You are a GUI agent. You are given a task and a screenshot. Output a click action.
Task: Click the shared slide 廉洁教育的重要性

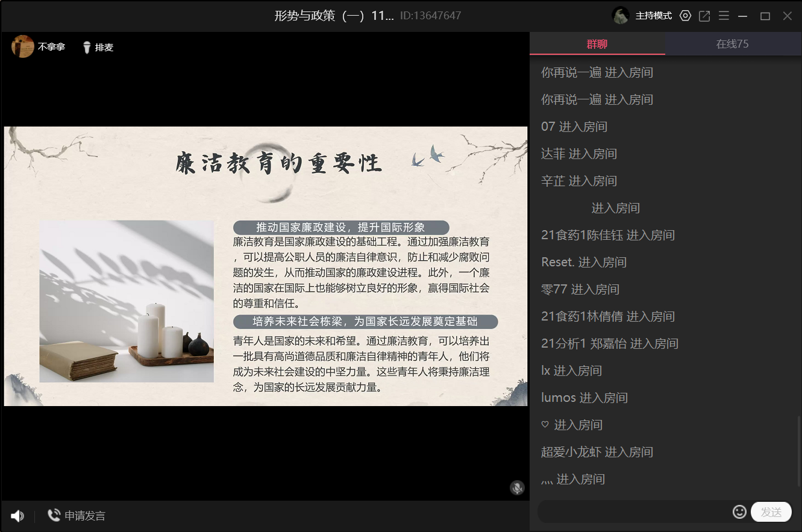coord(266,266)
